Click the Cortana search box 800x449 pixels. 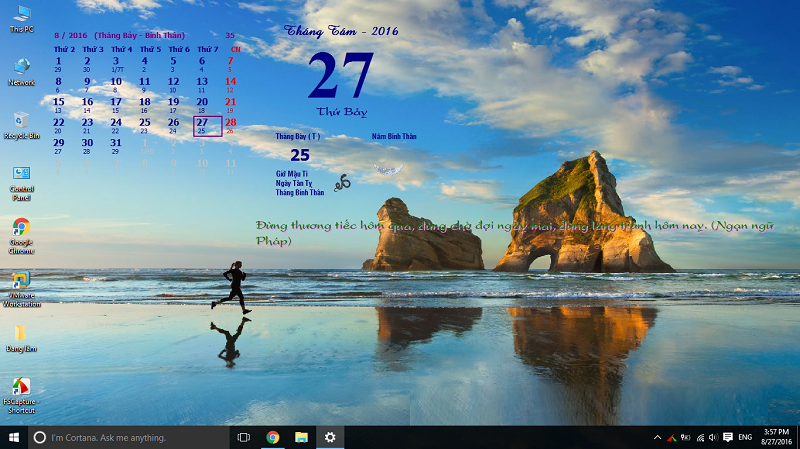pyautogui.click(x=129, y=437)
